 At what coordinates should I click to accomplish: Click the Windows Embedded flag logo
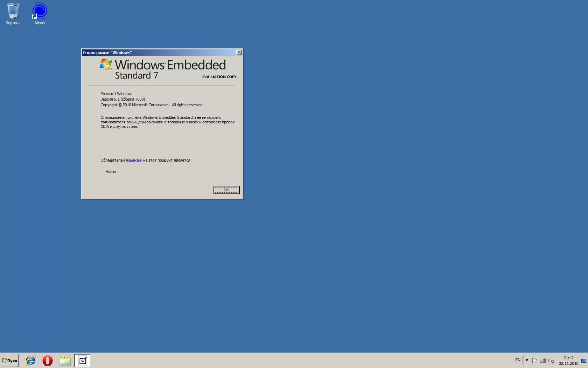[106, 64]
